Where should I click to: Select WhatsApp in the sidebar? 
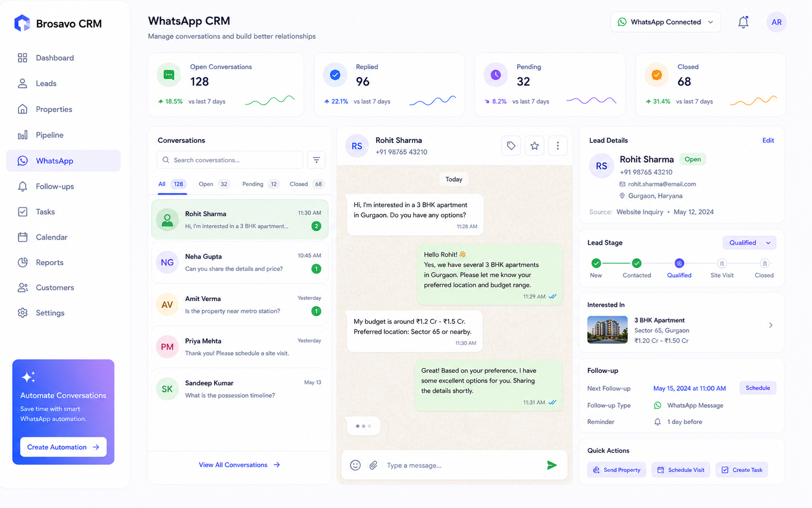coord(63,161)
